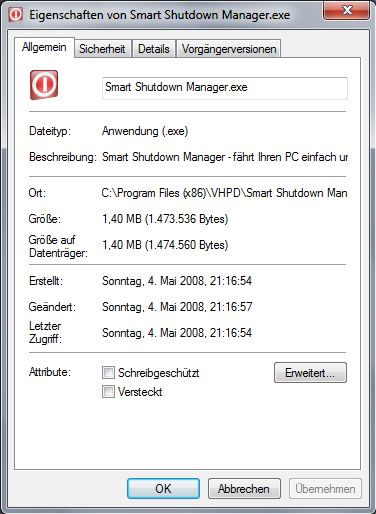Click the Geändert date ending 21:16:57
The width and height of the screenshot is (376, 514).
tap(177, 307)
